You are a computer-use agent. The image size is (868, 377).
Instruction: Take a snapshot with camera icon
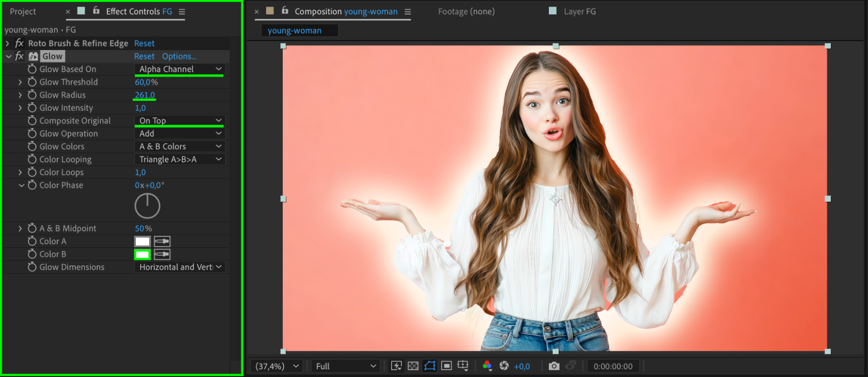point(554,366)
